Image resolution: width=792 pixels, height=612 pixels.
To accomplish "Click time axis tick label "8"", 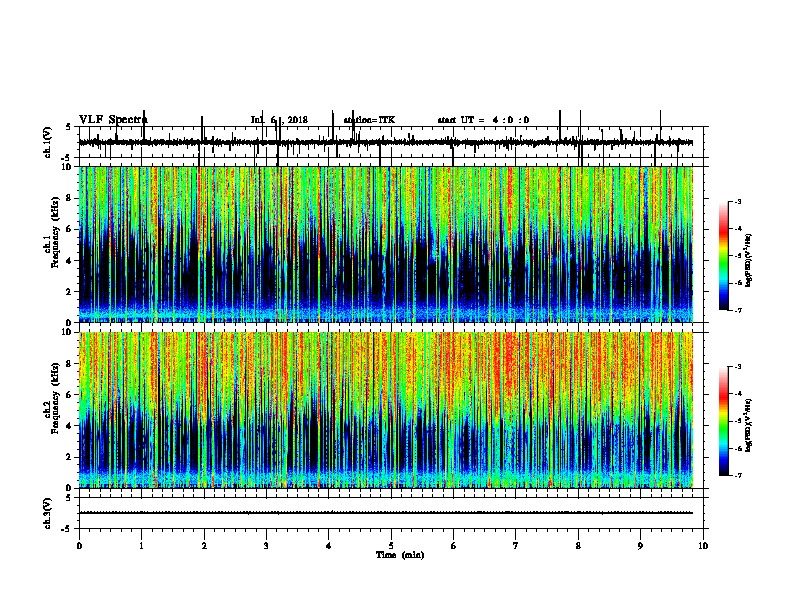I will pos(578,545).
